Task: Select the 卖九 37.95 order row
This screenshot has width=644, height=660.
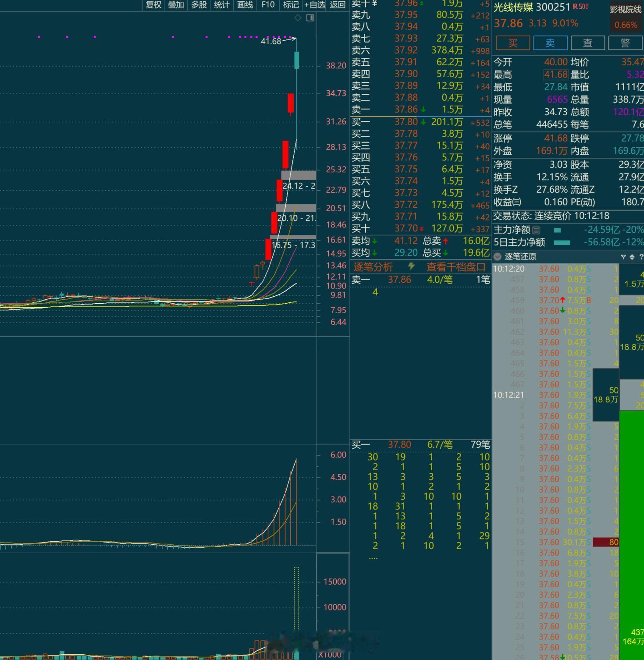Action: (x=420, y=15)
